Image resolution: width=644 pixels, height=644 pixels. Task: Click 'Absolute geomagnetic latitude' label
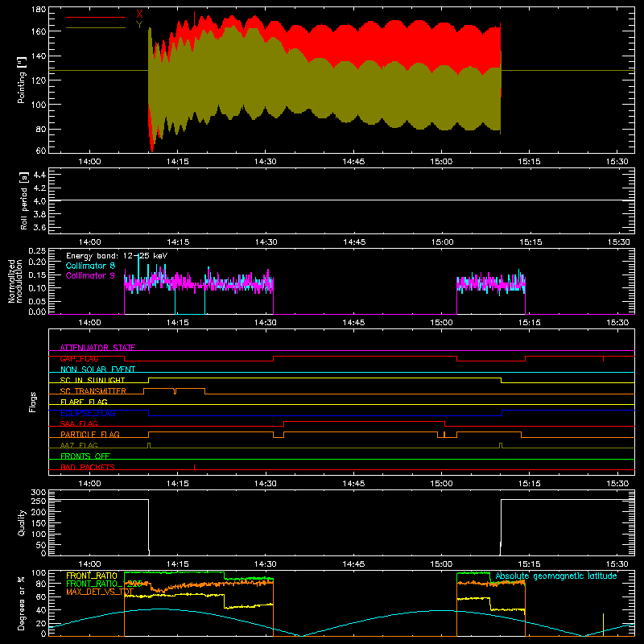[556, 576]
